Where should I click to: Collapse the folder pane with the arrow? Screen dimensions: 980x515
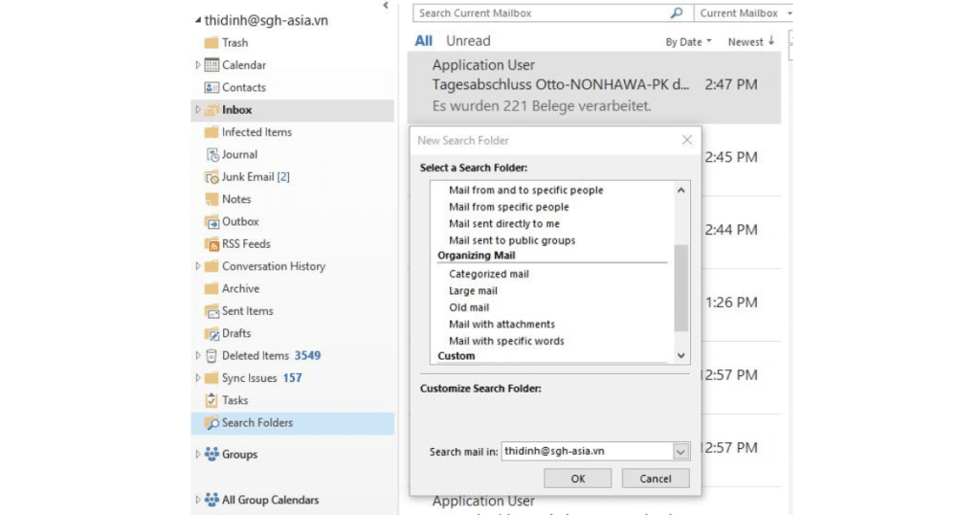tap(386, 6)
